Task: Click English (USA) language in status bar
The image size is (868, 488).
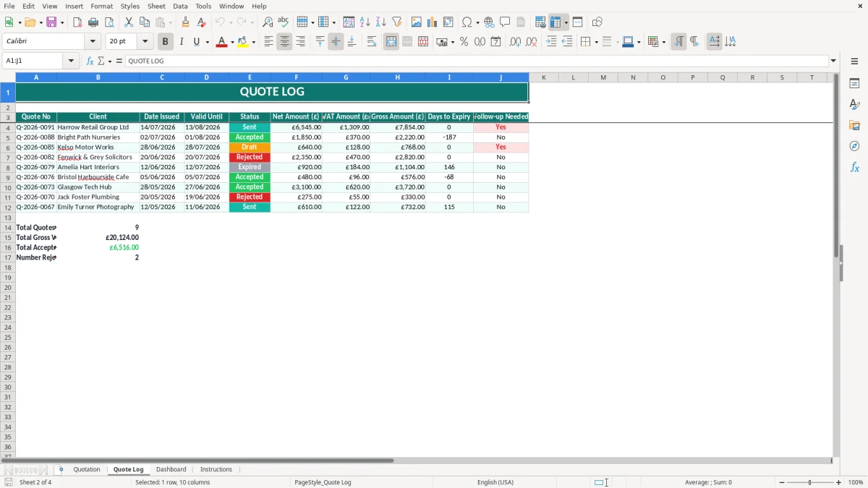Action: click(x=495, y=482)
